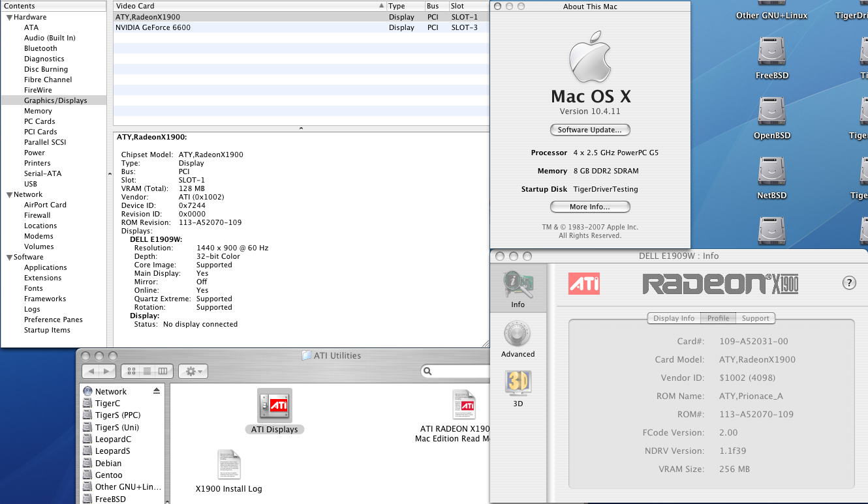Image resolution: width=868 pixels, height=504 pixels.
Task: Click the Slot column header
Action: tap(469, 6)
